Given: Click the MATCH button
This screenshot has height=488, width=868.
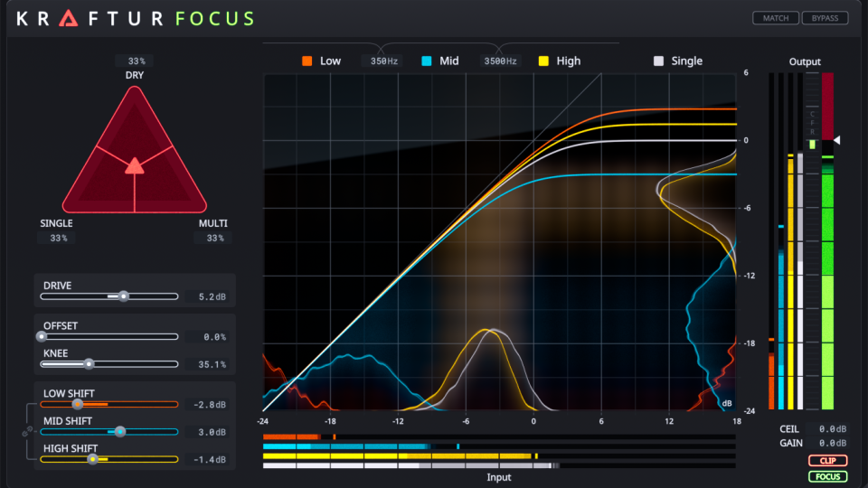Looking at the screenshot, I should click(x=776, y=18).
